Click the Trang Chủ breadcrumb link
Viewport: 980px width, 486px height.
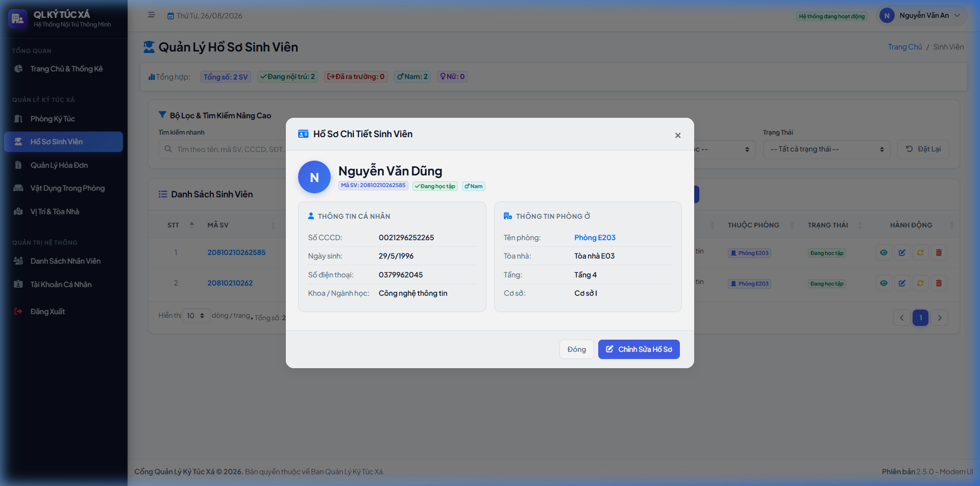click(x=905, y=47)
